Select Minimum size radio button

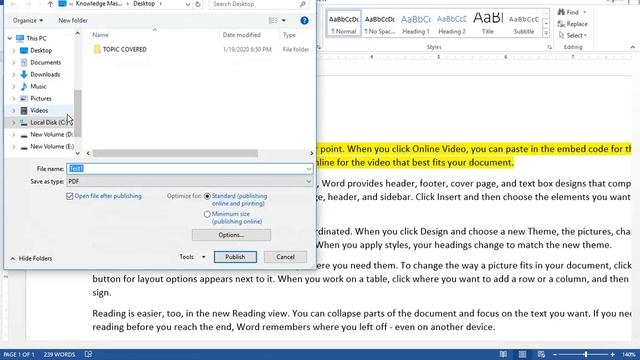click(x=207, y=214)
